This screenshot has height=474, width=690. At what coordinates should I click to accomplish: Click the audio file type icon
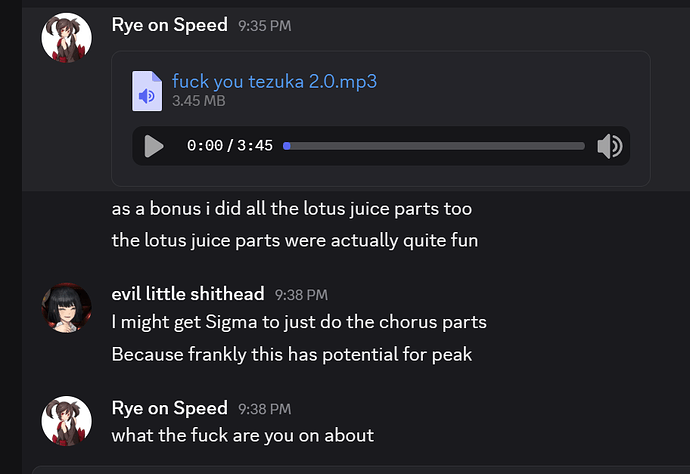coord(147,90)
